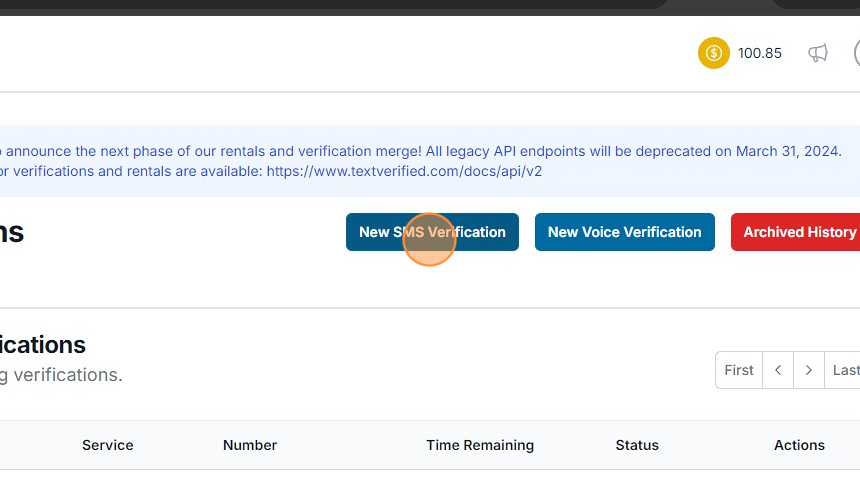Screen dimensions: 860x481
Task: Jump to the Last page
Action: point(845,370)
